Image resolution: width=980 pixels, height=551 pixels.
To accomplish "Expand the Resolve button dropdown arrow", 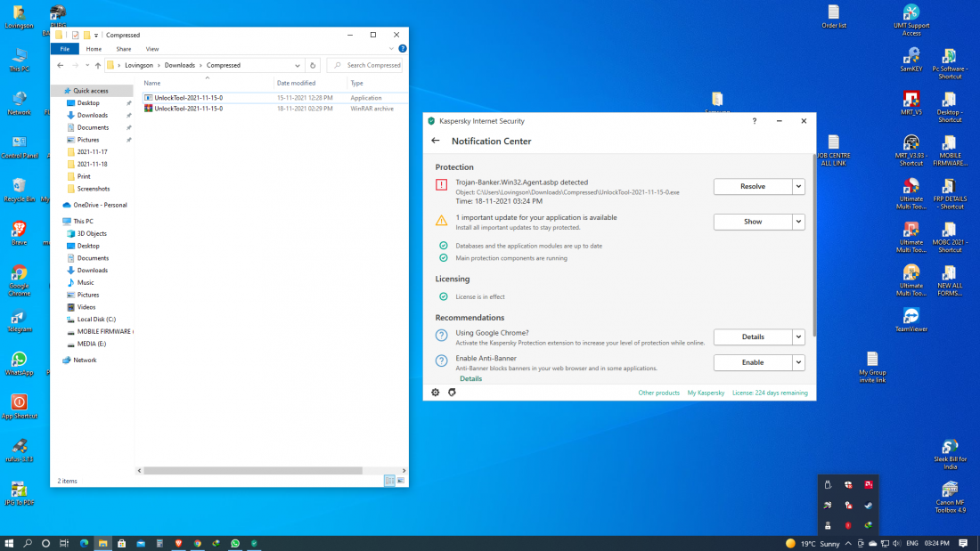I will pyautogui.click(x=798, y=186).
